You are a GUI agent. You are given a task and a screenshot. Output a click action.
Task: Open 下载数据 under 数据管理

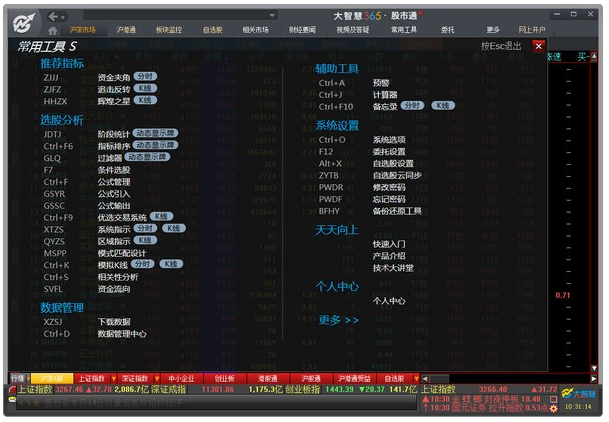pyautogui.click(x=114, y=322)
